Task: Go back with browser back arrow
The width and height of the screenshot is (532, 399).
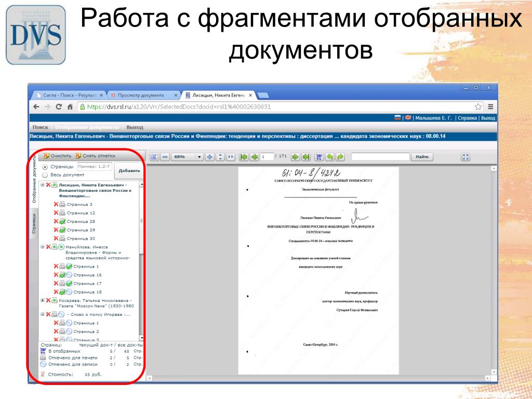Action: [36, 107]
